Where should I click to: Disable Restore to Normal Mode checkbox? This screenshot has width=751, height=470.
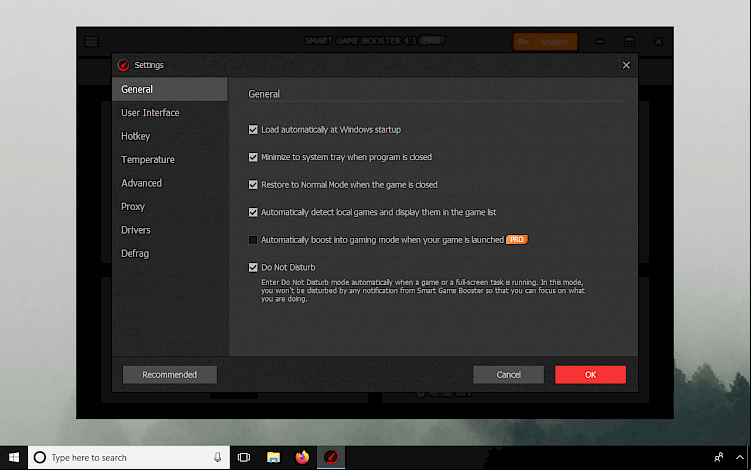coord(253,185)
